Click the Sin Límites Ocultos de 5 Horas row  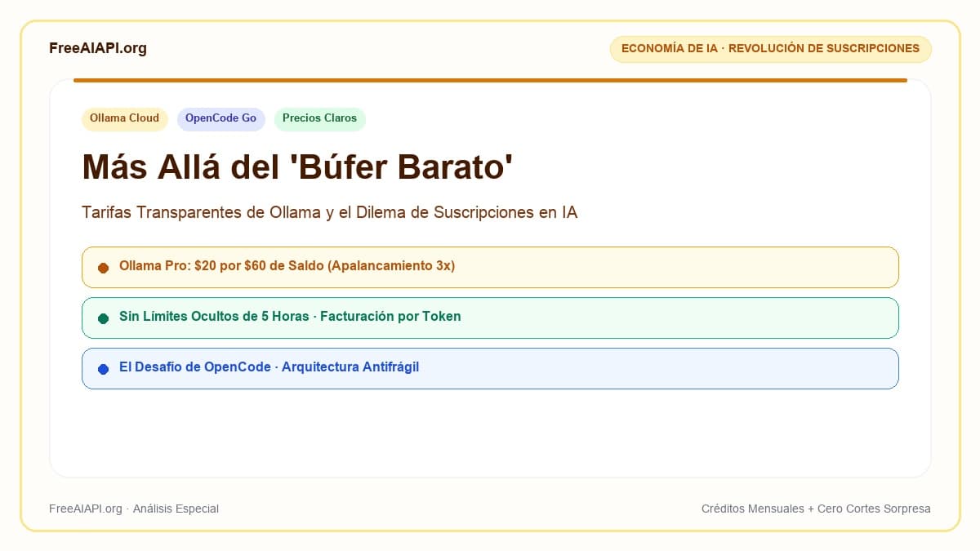coord(490,318)
